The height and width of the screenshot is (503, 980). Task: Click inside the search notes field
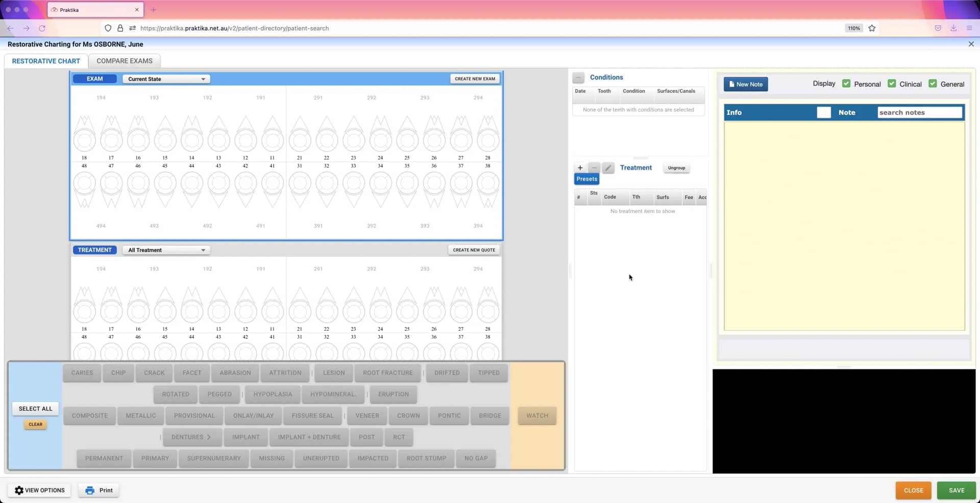tap(919, 112)
